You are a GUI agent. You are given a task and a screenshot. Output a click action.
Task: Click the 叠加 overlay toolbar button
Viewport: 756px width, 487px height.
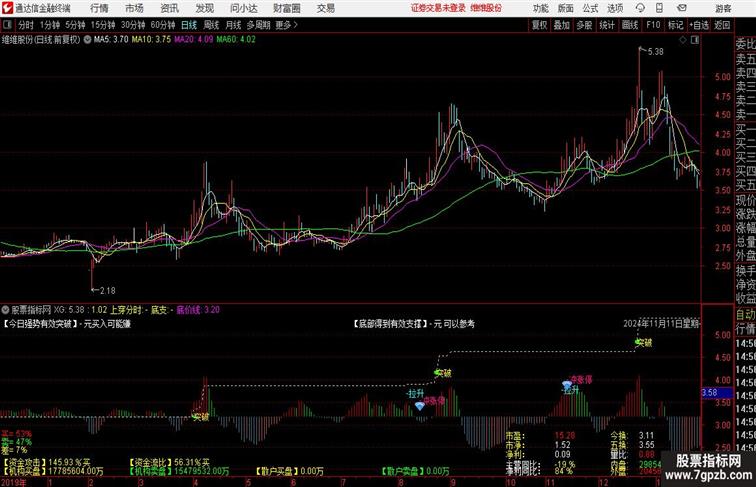click(561, 25)
